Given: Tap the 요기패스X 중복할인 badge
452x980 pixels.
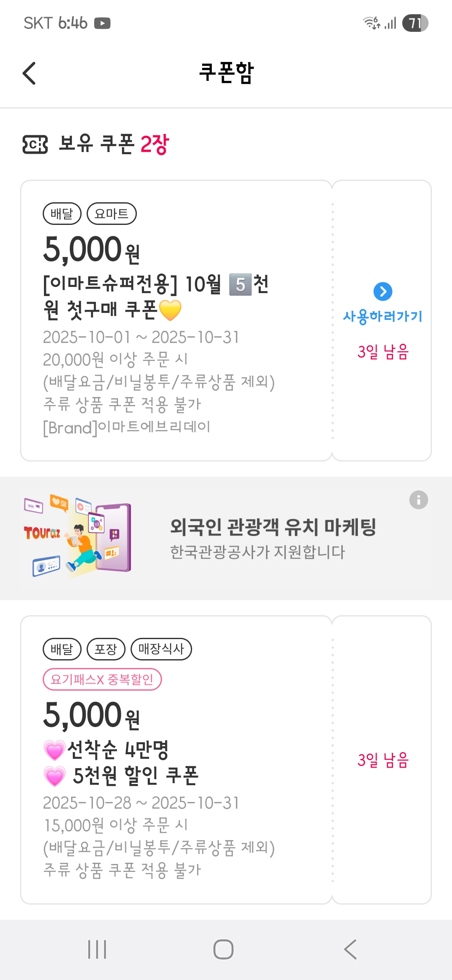Looking at the screenshot, I should (x=102, y=679).
